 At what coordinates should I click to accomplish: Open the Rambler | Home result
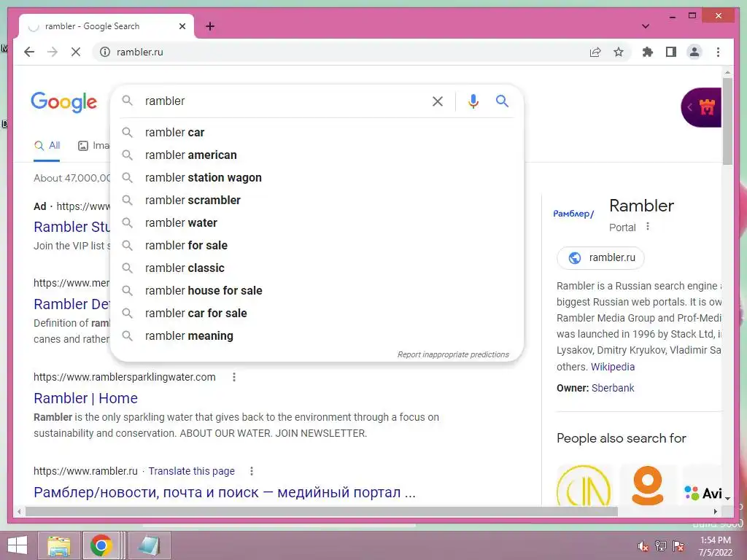[x=86, y=398]
